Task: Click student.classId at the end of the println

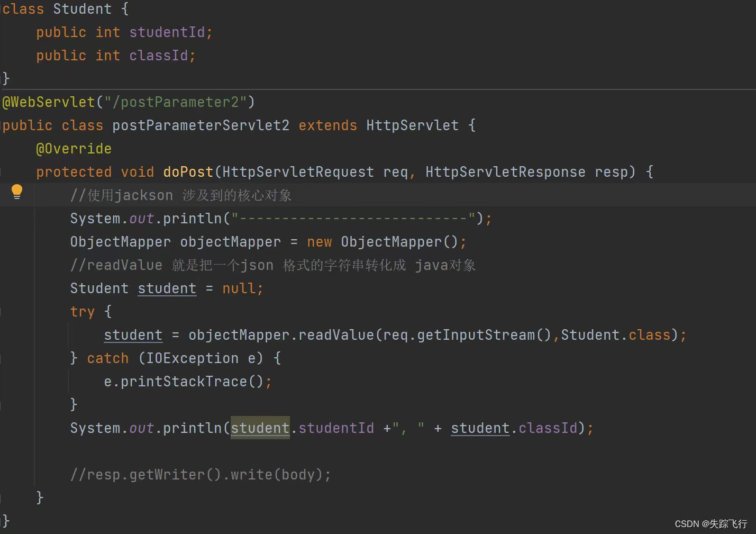Action: tap(514, 428)
